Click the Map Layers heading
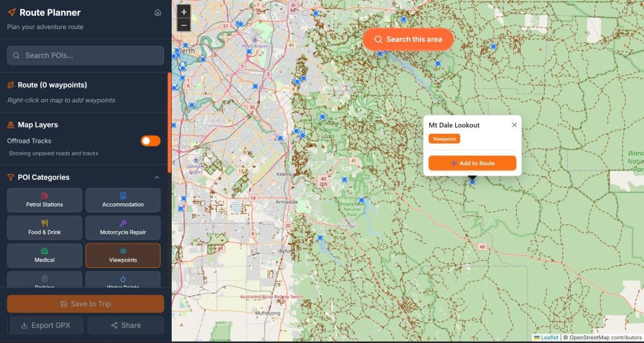This screenshot has height=343, width=644. [x=38, y=125]
